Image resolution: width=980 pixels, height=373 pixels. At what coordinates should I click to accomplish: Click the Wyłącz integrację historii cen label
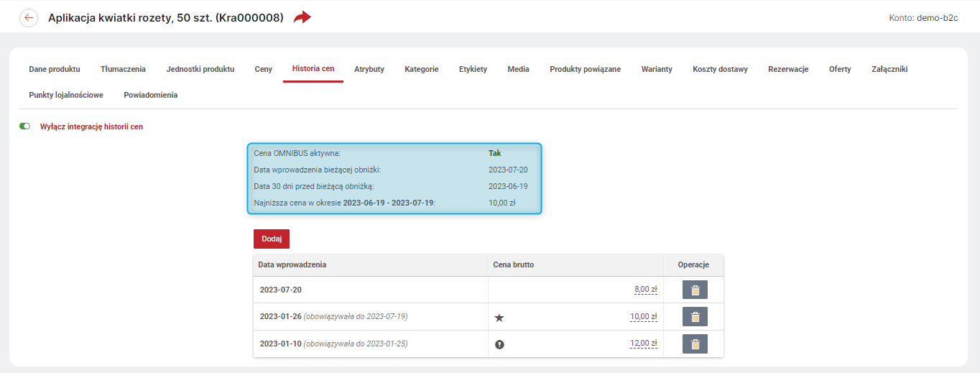pos(91,126)
